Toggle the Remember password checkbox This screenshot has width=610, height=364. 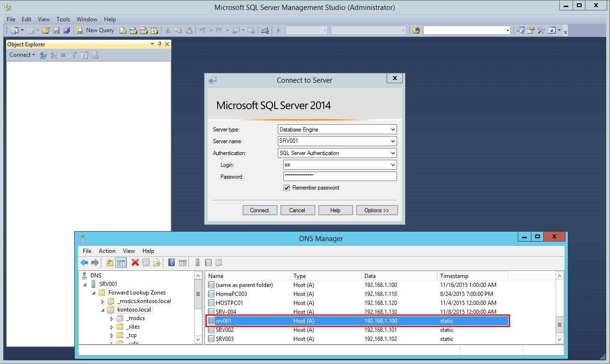pos(286,188)
